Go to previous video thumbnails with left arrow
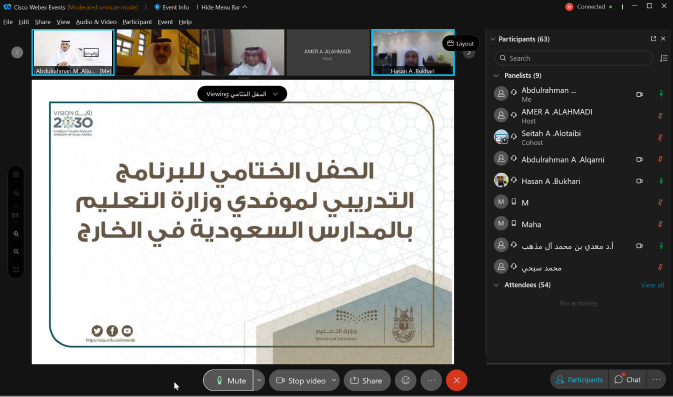This screenshot has height=397, width=673. 17,52
